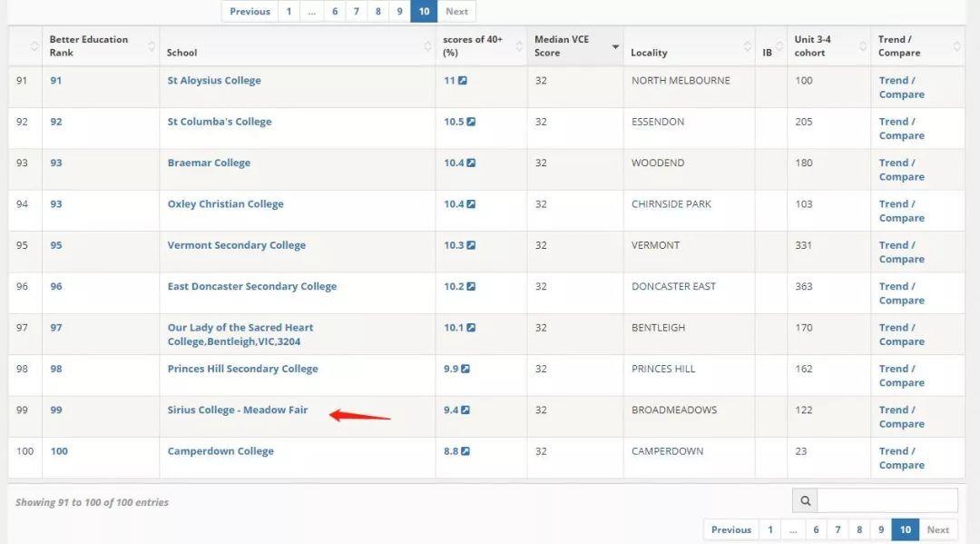Go to page 8 in bottom pagination
980x544 pixels.
point(859,529)
